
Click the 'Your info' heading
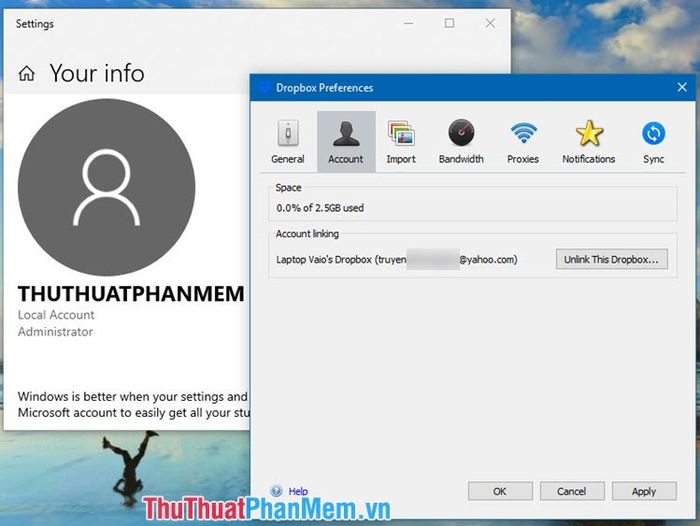pos(97,73)
